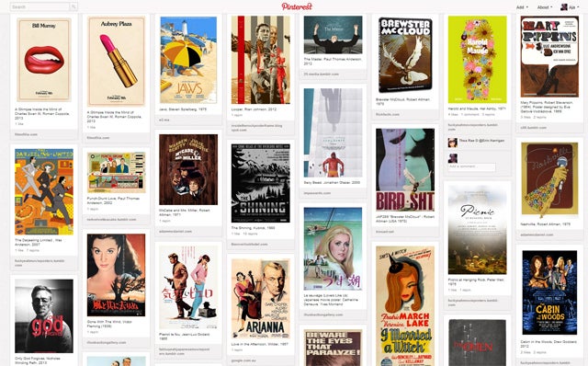Open the Aubrey Plaza lipstick poster pin
588x366 pixels.
coord(117,62)
